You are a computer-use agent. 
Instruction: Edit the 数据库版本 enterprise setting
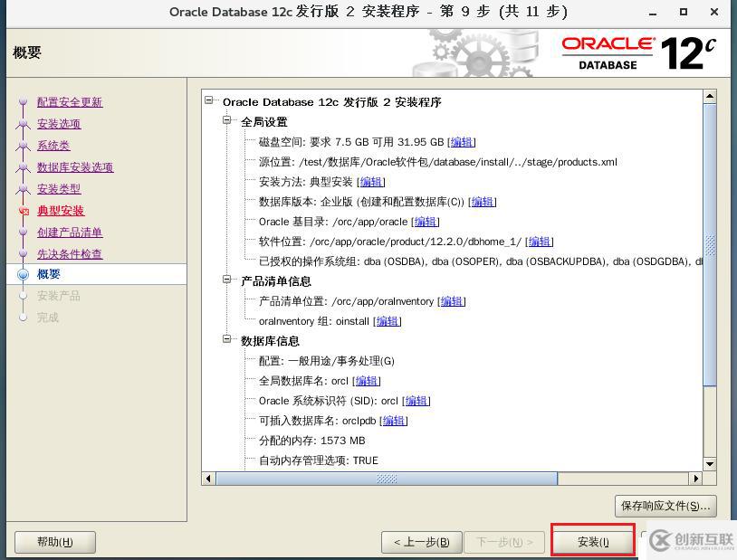(x=483, y=202)
